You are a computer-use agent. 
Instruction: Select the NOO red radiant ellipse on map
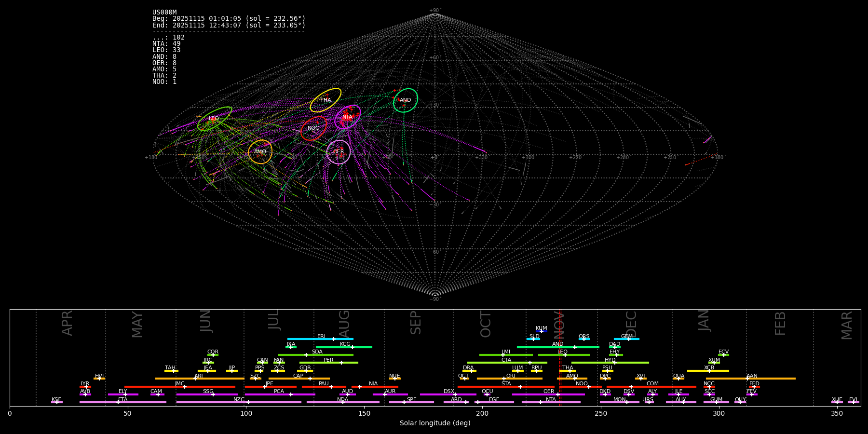(x=314, y=128)
